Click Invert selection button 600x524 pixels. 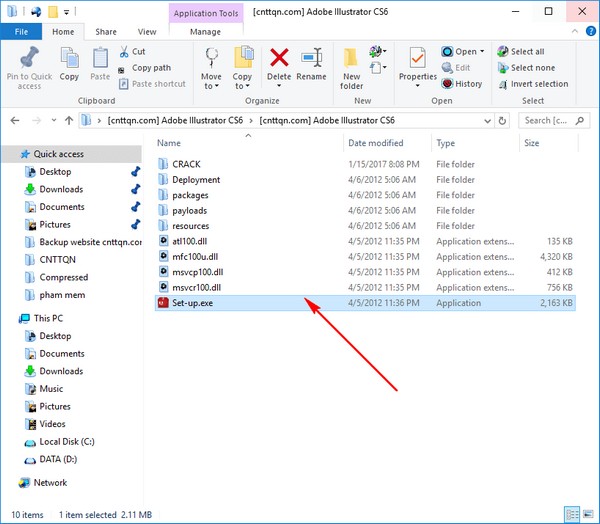tap(539, 84)
